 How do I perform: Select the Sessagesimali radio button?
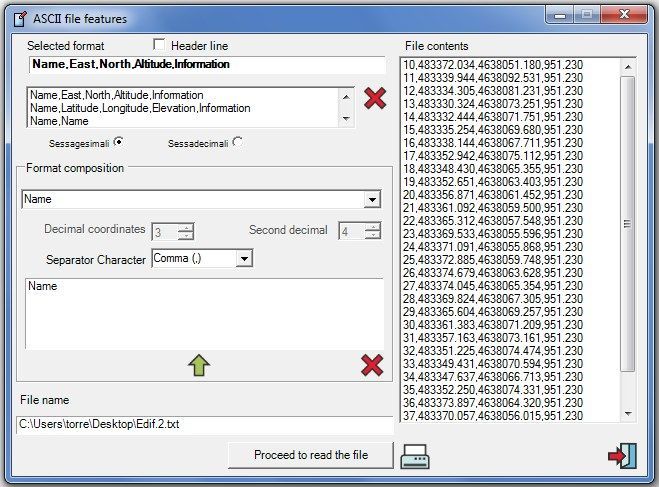119,142
